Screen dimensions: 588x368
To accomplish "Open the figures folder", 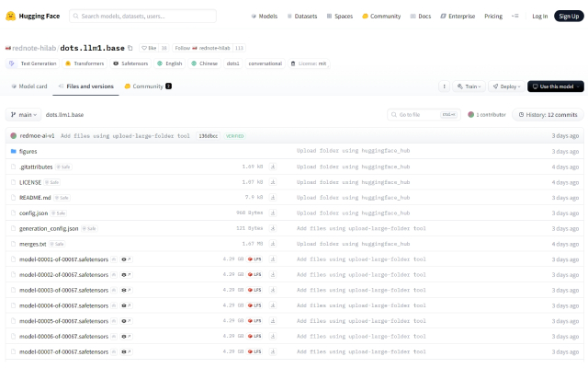I will [28, 151].
